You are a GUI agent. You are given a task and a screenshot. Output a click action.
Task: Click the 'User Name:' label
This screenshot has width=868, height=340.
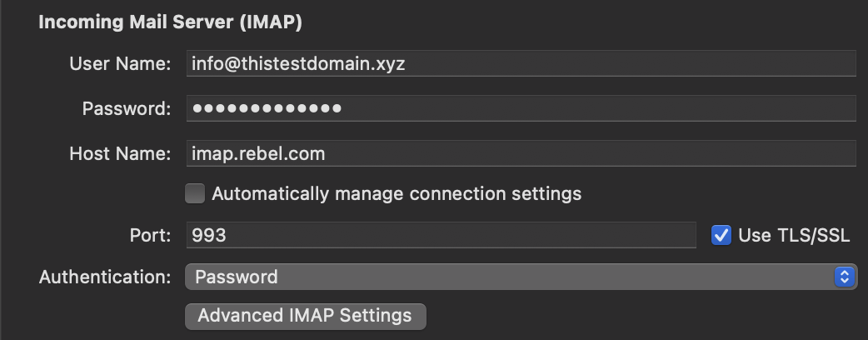click(x=120, y=63)
